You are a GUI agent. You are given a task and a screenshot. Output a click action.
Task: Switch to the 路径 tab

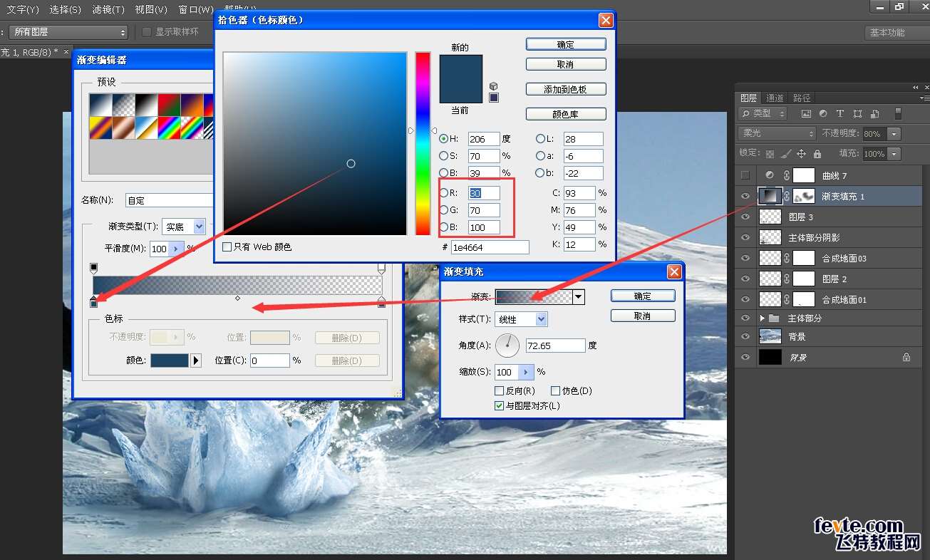802,98
